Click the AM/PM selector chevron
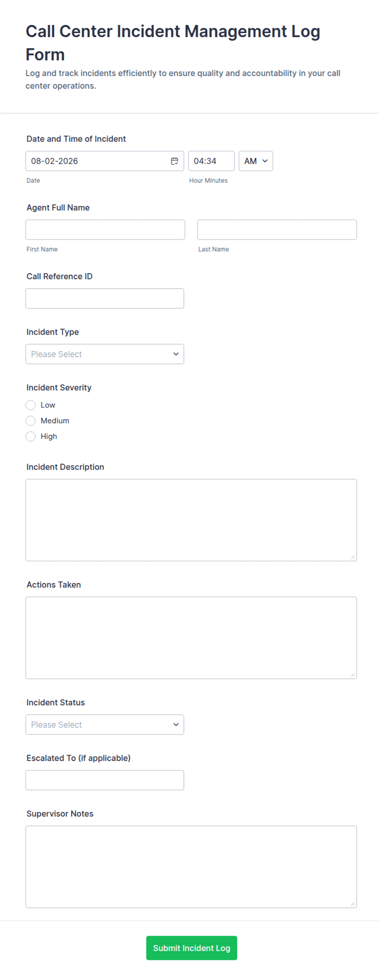Screen dimensions: 379x980 [x=265, y=161]
